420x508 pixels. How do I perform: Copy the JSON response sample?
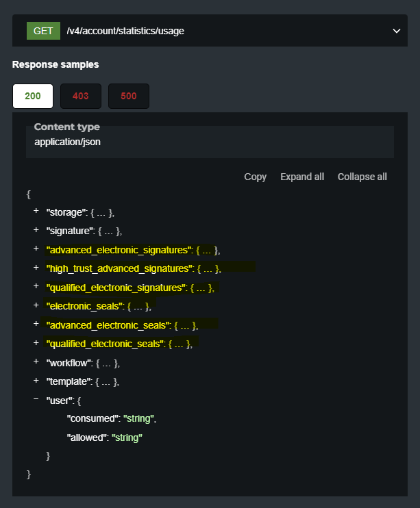255,177
